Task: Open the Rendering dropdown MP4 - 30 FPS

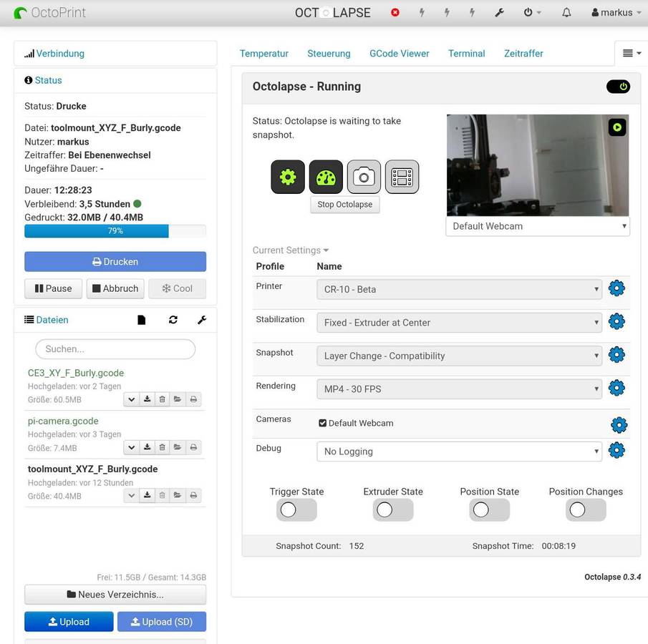Action: pyautogui.click(x=459, y=389)
